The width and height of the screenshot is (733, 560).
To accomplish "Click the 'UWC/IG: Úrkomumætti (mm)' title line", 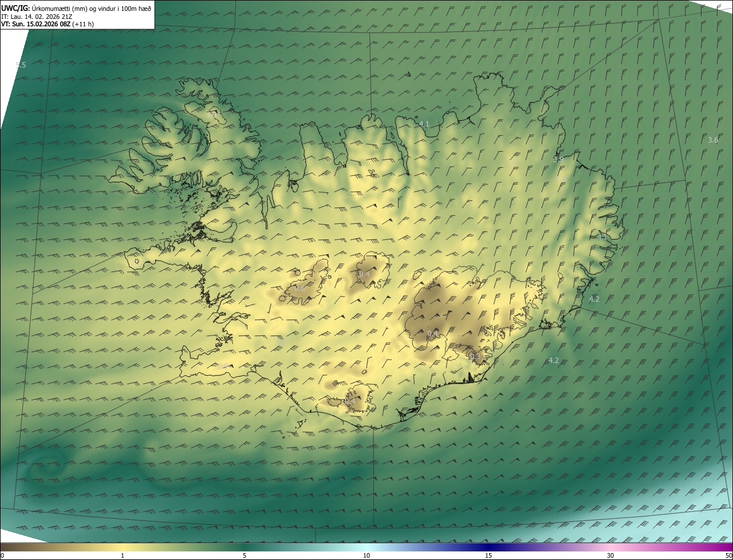I will [76, 8].
